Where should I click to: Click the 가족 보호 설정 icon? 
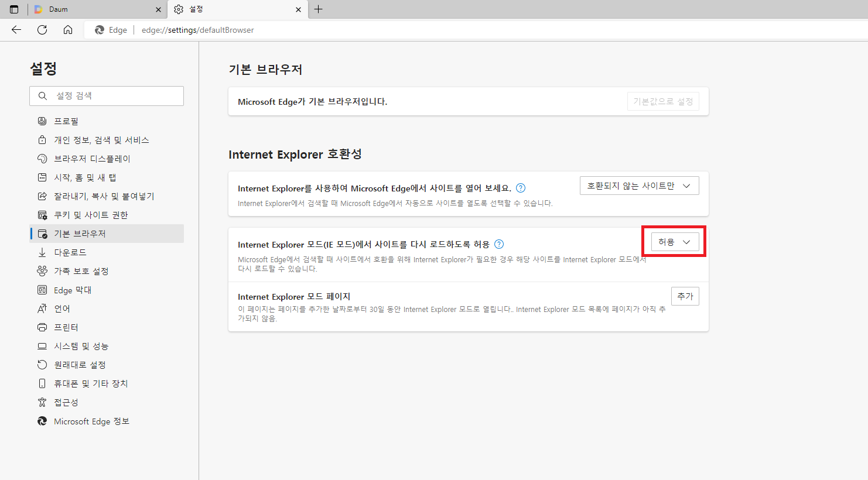click(x=42, y=271)
